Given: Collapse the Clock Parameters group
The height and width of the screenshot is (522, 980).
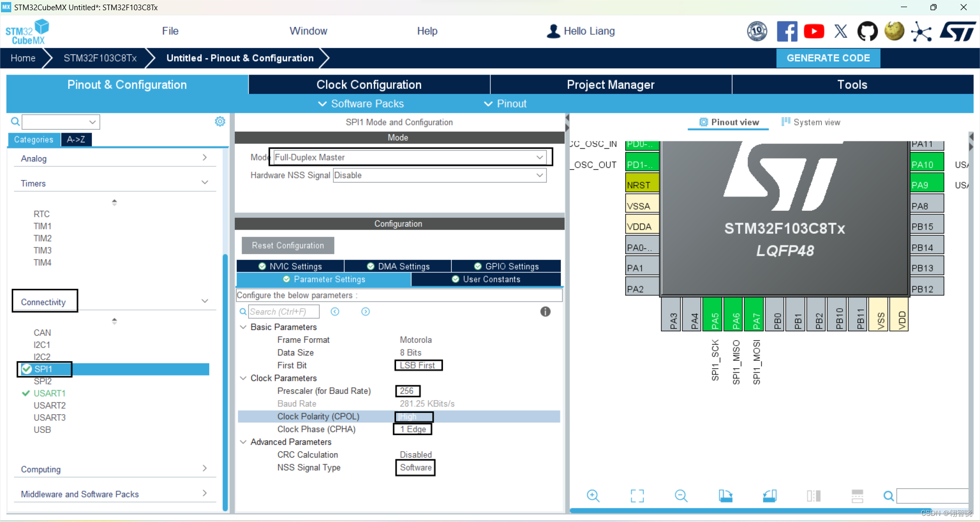Looking at the screenshot, I should click(x=243, y=378).
